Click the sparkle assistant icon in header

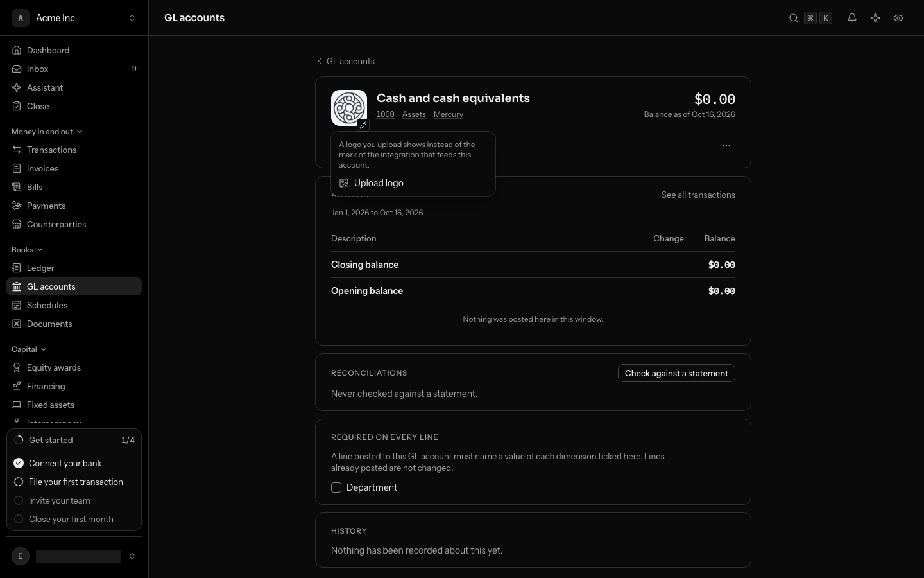(x=875, y=18)
